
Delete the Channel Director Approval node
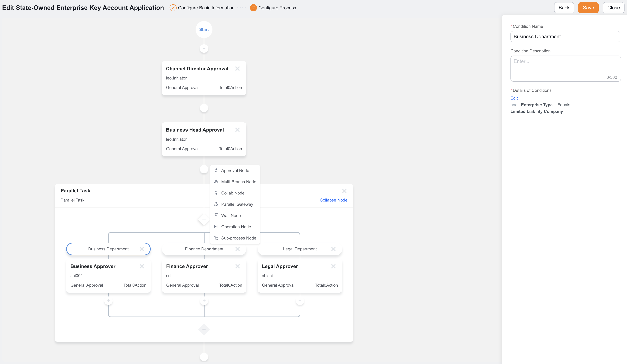tap(237, 69)
